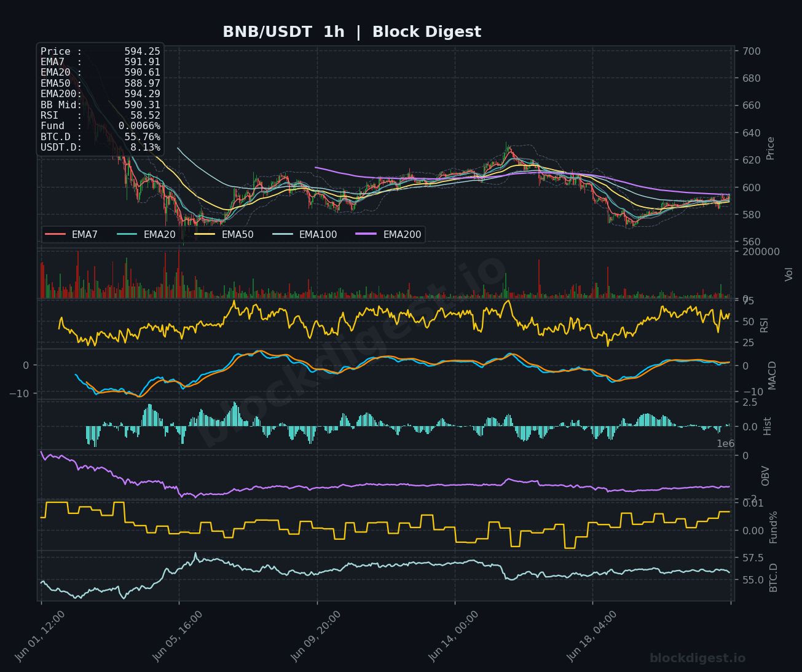Select the EMA50 588.97 readout line

tap(100, 84)
